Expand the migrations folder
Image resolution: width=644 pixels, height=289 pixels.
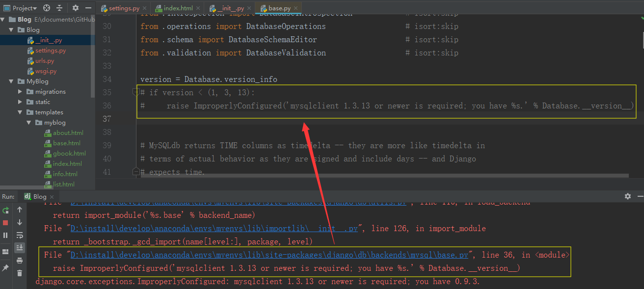pyautogui.click(x=20, y=92)
